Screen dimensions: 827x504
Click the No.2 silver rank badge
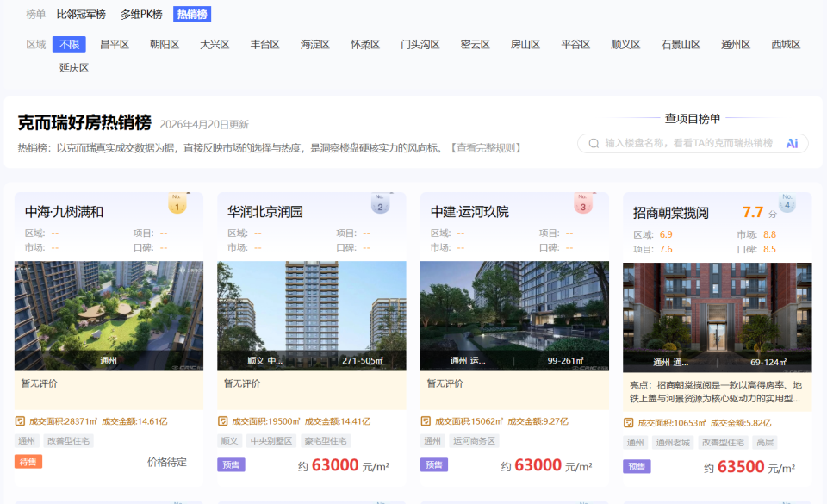(380, 203)
